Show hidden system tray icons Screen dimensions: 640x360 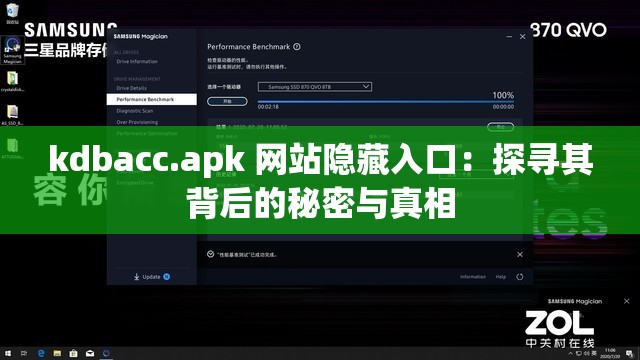(x=571, y=353)
